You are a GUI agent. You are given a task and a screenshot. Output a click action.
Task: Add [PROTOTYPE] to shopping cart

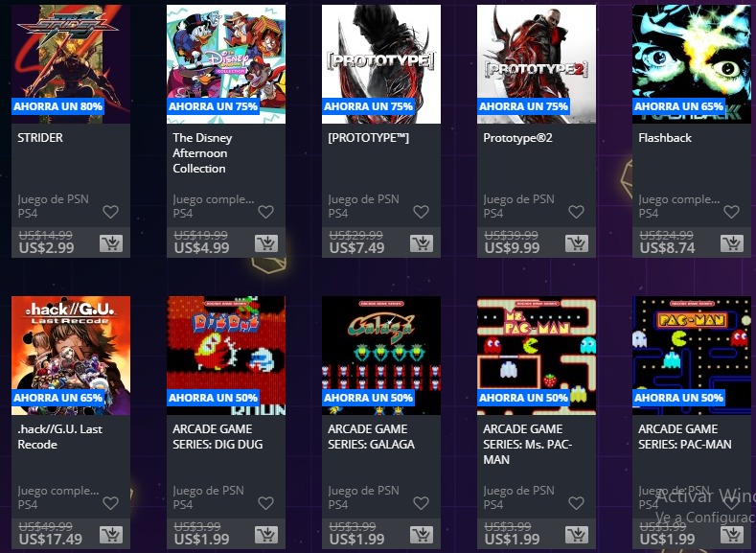[422, 243]
